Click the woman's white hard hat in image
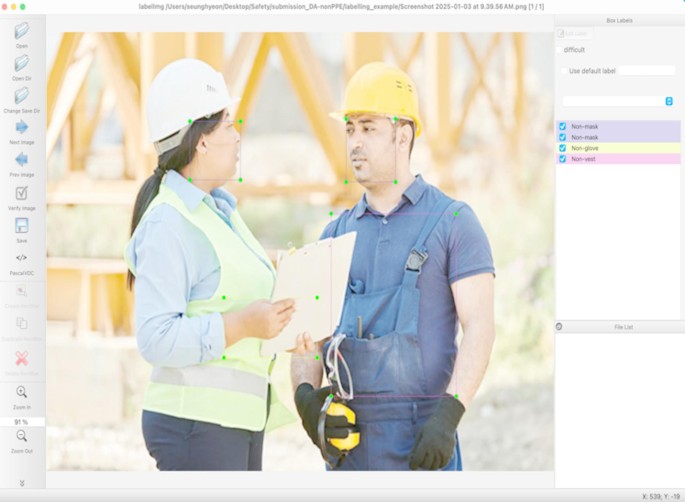The width and height of the screenshot is (685, 502). coord(189,101)
